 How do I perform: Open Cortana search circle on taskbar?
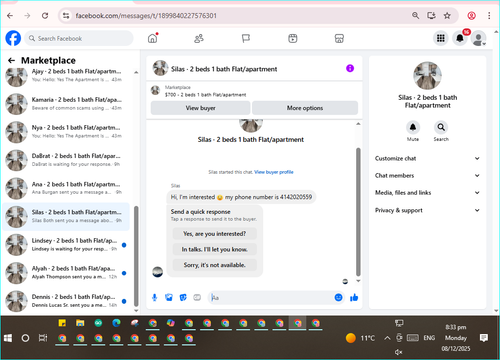click(x=25, y=338)
